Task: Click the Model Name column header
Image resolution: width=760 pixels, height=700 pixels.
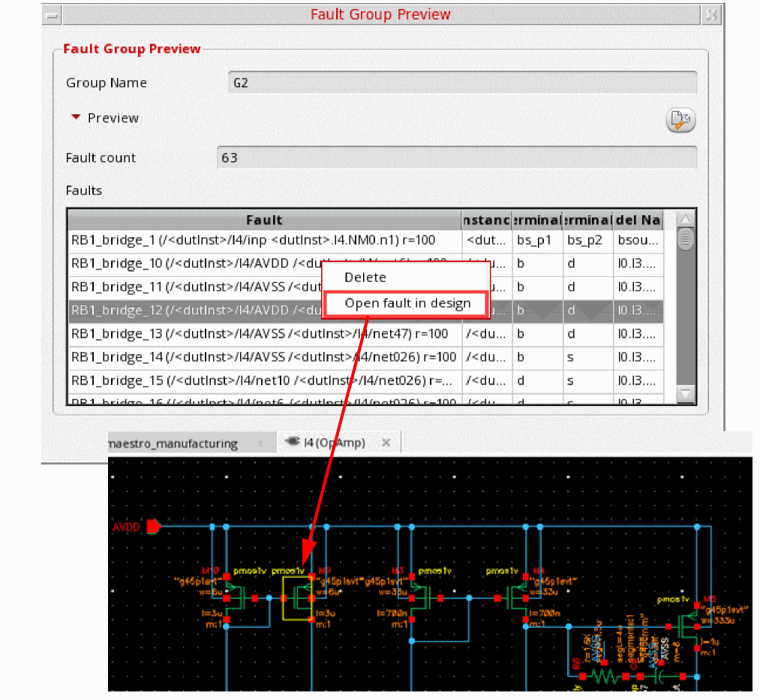Action: [638, 220]
